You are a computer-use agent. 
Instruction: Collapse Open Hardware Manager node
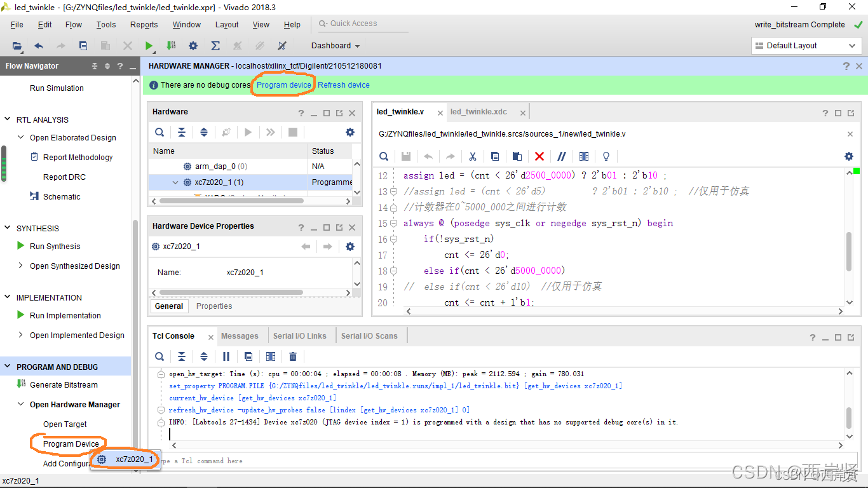(x=21, y=404)
